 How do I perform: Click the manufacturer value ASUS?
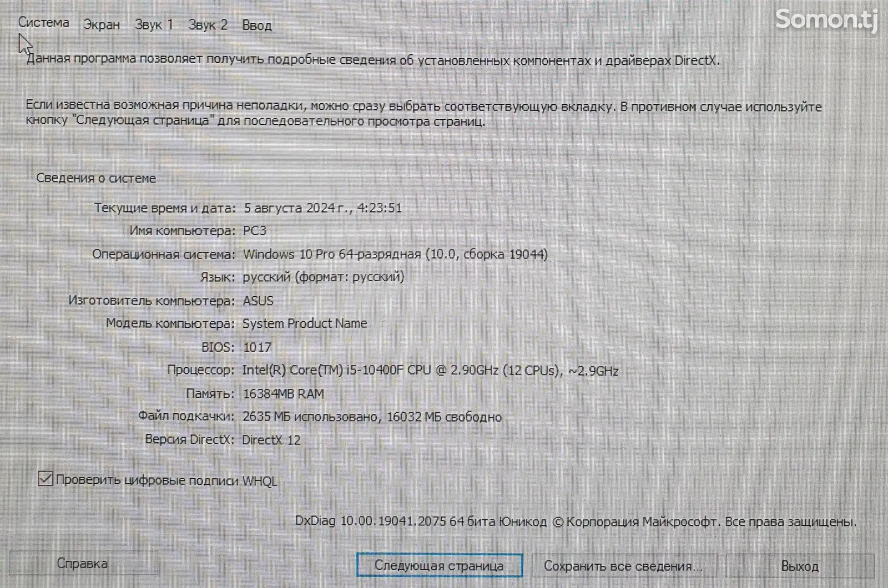258,301
